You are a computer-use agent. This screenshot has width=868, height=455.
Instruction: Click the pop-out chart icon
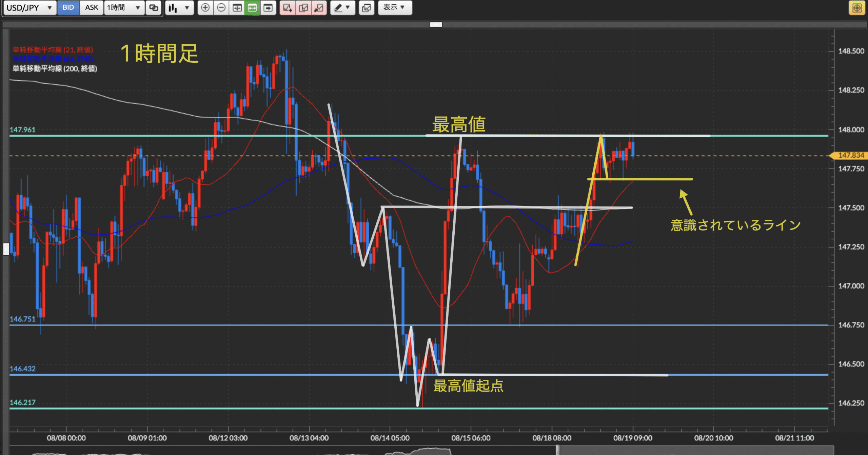[319, 7]
